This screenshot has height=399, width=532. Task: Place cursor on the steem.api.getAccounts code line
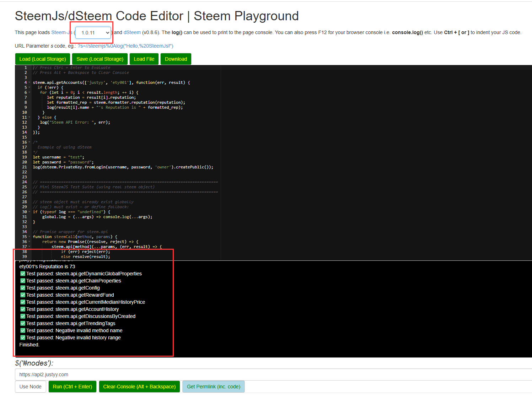(x=112, y=82)
